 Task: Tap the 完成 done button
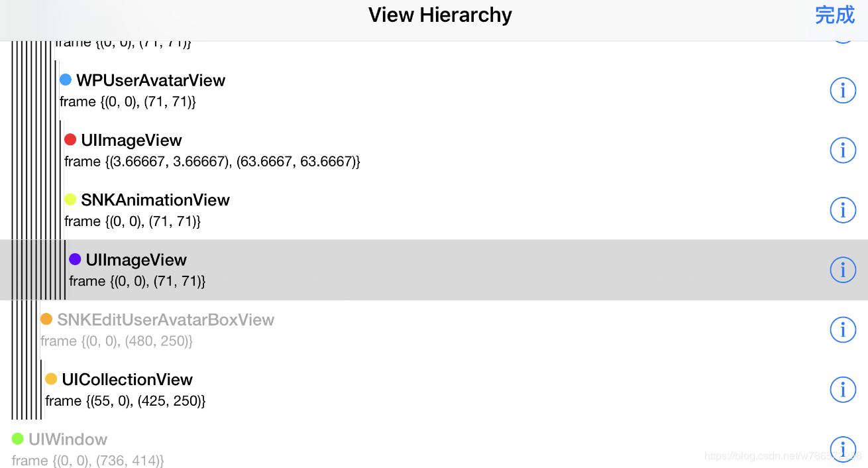(x=835, y=15)
